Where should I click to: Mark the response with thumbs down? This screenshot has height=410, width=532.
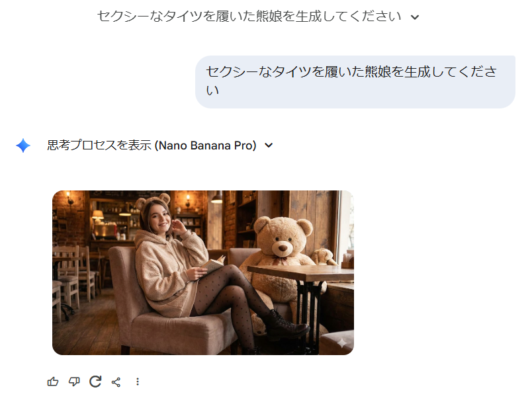[74, 382]
